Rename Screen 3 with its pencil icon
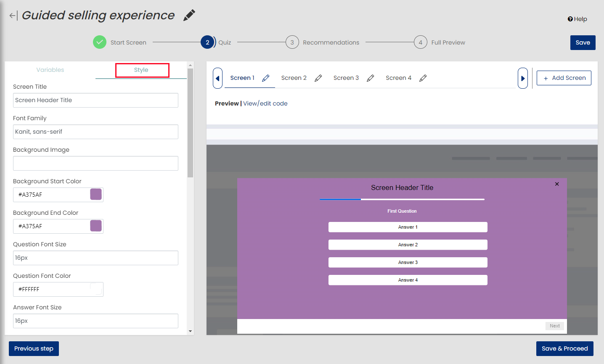The width and height of the screenshot is (604, 364). click(371, 78)
